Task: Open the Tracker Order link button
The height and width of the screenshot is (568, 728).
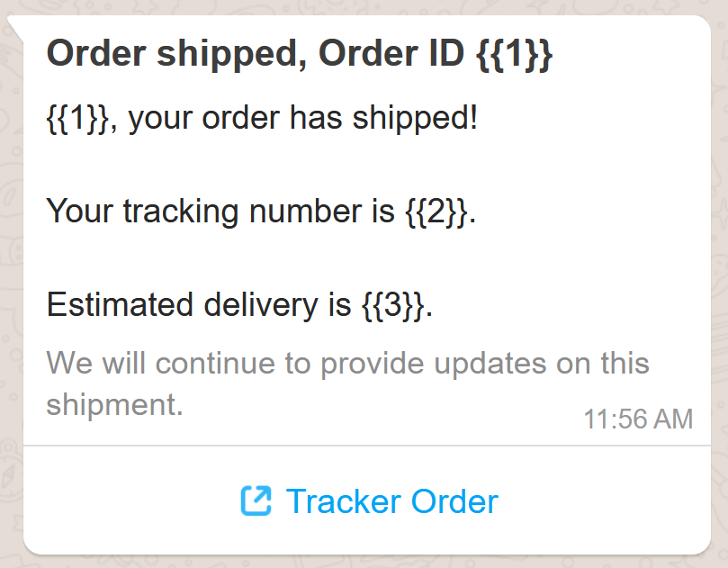Action: coord(367,500)
